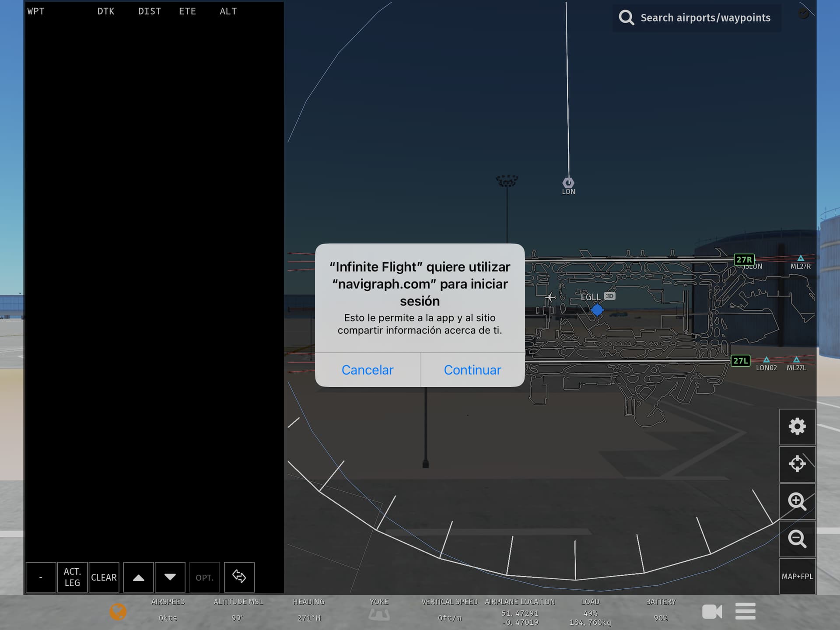Click the AIRPLANE LOCATION coordinates
The height and width of the screenshot is (630, 840).
click(x=520, y=618)
